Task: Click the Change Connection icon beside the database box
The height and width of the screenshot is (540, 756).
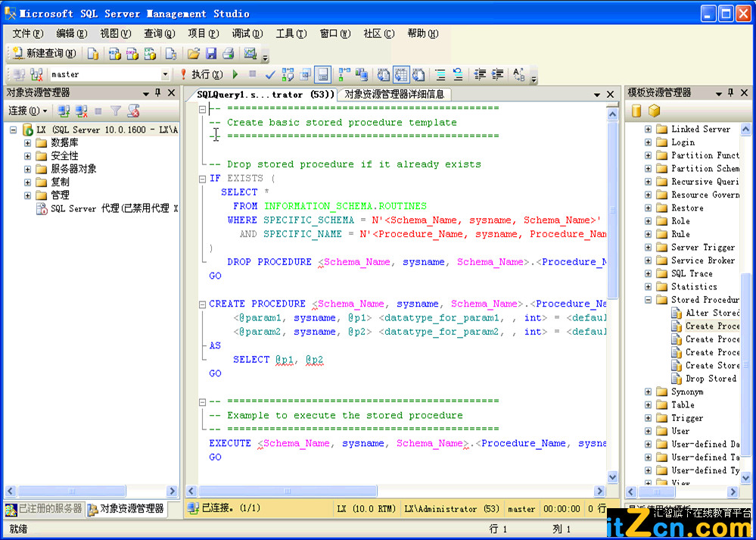Action: (36, 74)
